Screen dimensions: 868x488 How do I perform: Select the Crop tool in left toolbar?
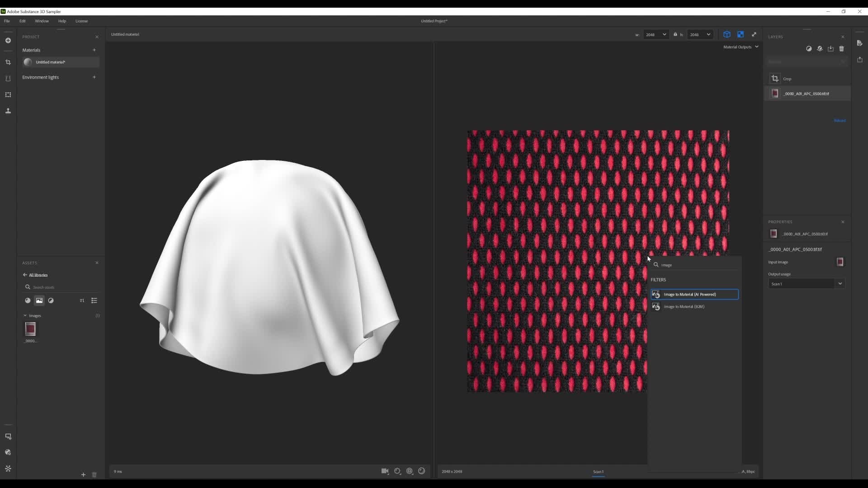pyautogui.click(x=8, y=62)
